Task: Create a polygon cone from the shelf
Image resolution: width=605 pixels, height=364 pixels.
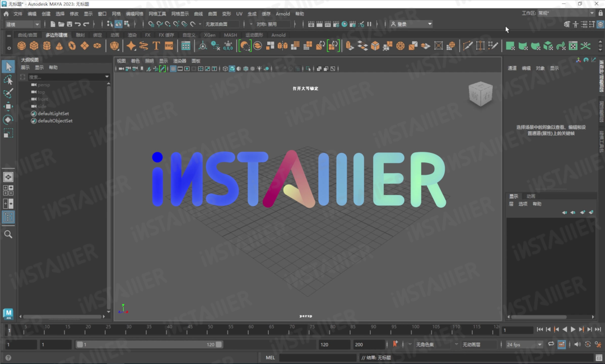Action: [59, 46]
